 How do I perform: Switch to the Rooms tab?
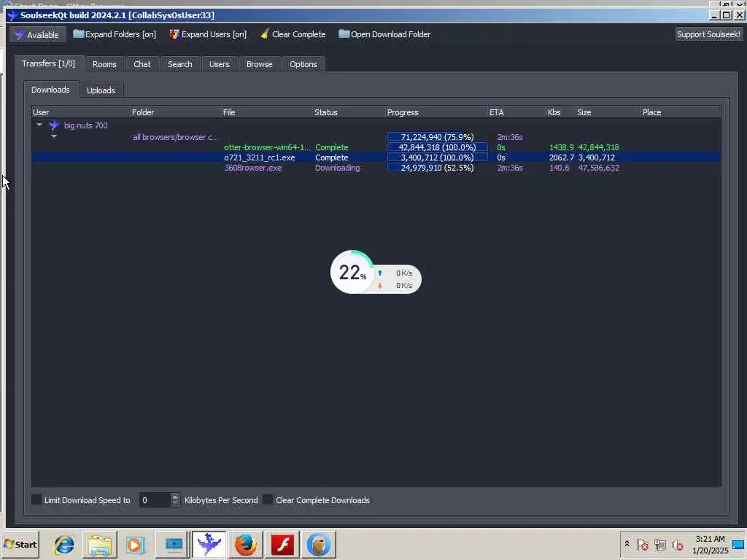(104, 64)
